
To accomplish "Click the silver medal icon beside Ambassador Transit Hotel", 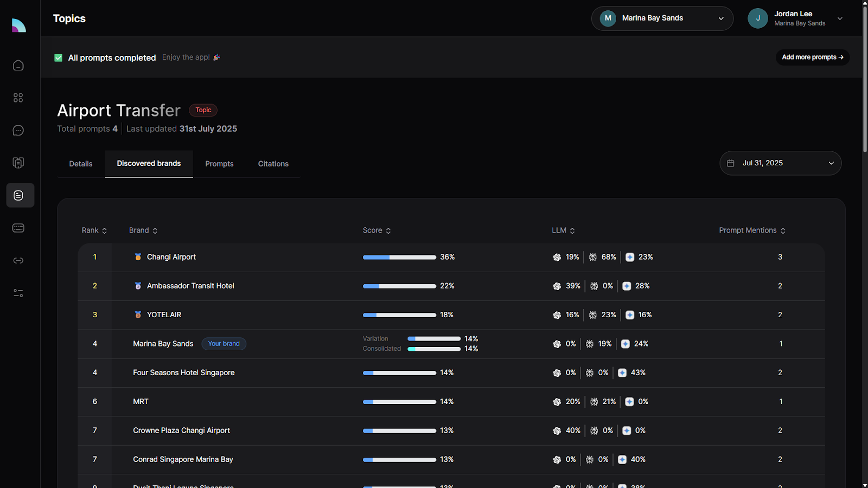I will [x=138, y=286].
